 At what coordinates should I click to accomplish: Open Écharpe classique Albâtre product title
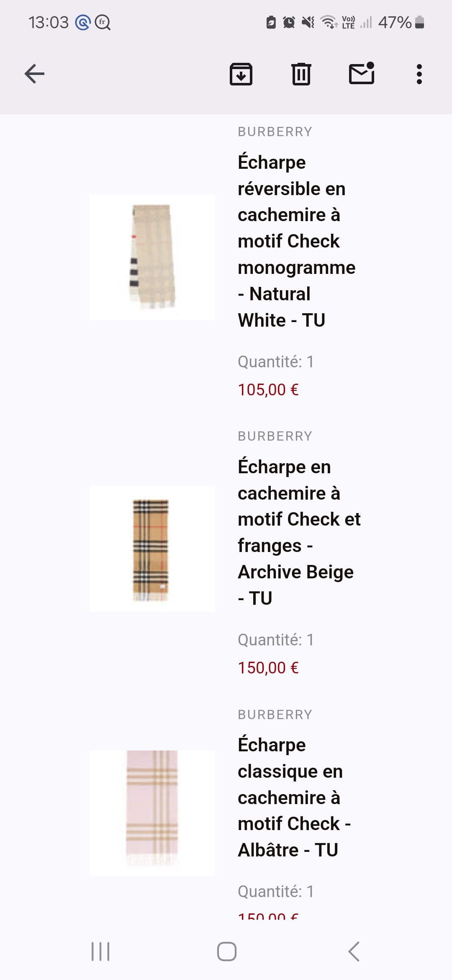click(294, 797)
